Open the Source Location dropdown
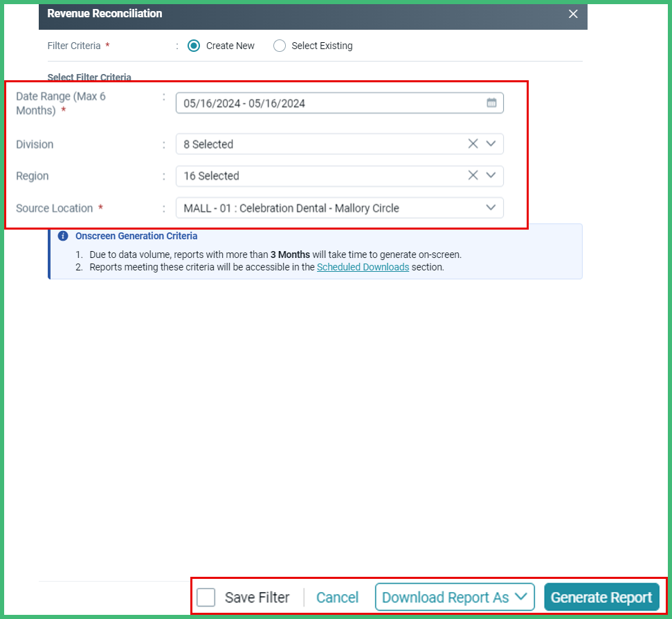This screenshot has height=619, width=672. pos(491,207)
